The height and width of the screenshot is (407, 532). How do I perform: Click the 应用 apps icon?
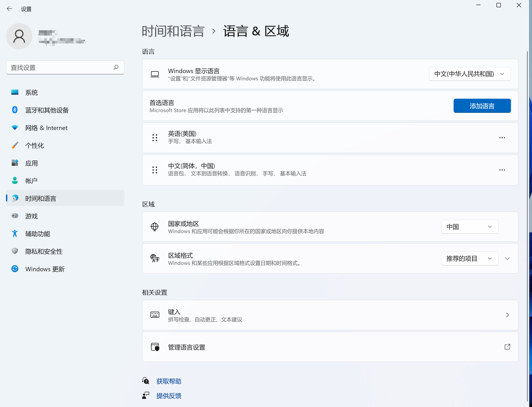[15, 163]
